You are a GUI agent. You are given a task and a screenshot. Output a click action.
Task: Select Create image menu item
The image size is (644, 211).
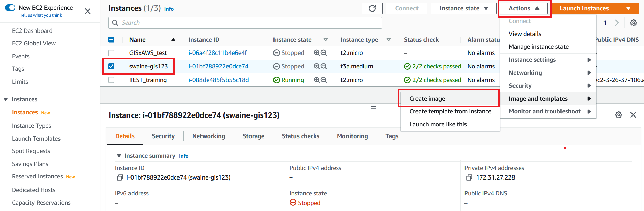click(450, 99)
